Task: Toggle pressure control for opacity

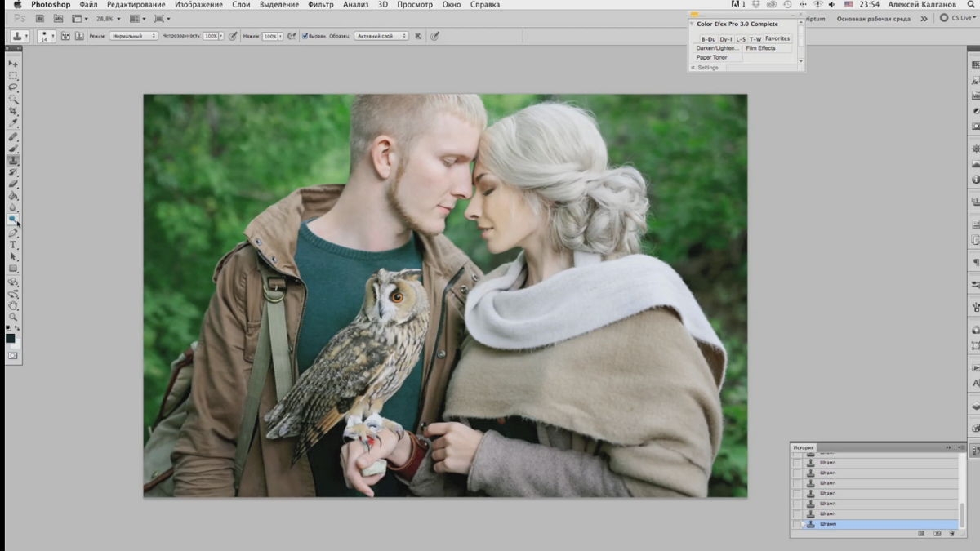Action: [233, 36]
